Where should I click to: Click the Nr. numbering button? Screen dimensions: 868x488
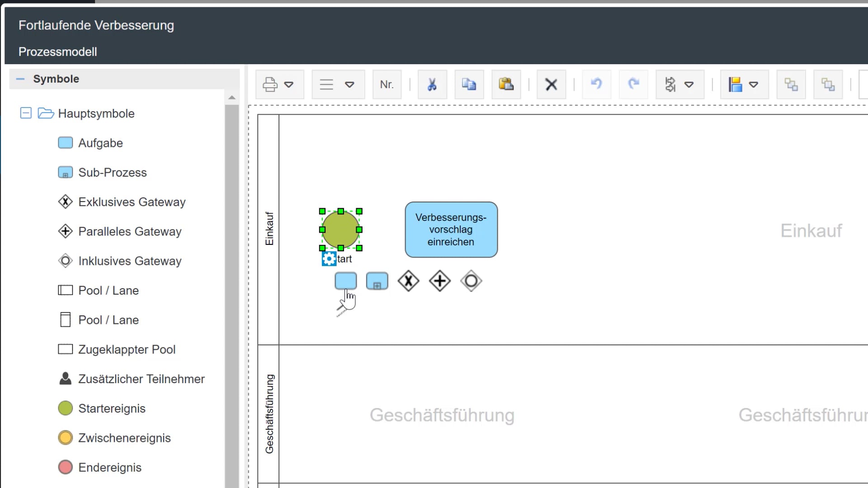click(387, 84)
